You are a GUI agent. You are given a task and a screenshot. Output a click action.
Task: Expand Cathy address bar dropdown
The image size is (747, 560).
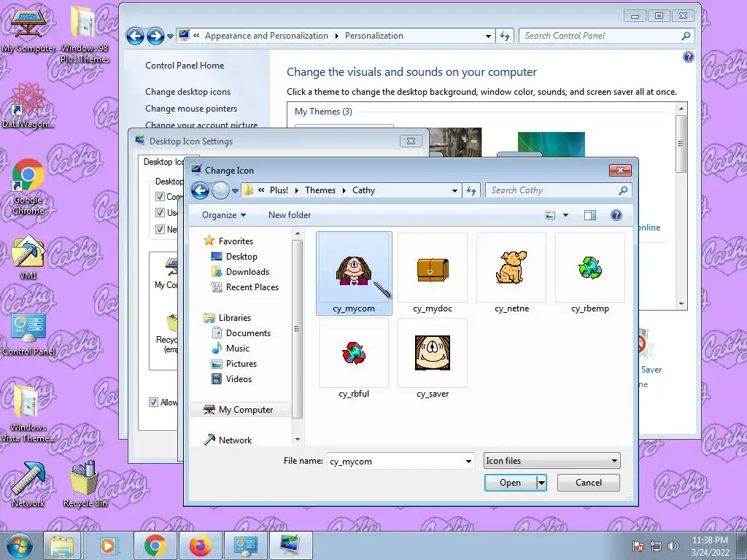pos(455,190)
